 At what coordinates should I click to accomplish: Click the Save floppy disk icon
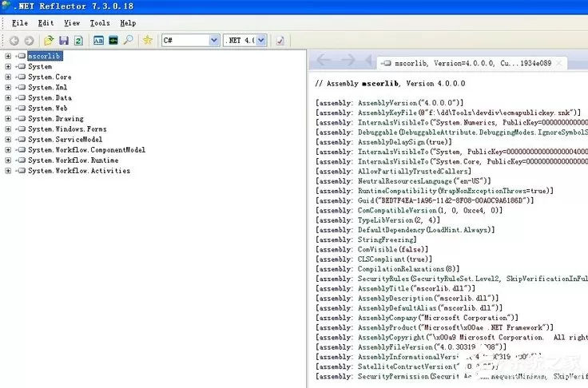point(64,40)
